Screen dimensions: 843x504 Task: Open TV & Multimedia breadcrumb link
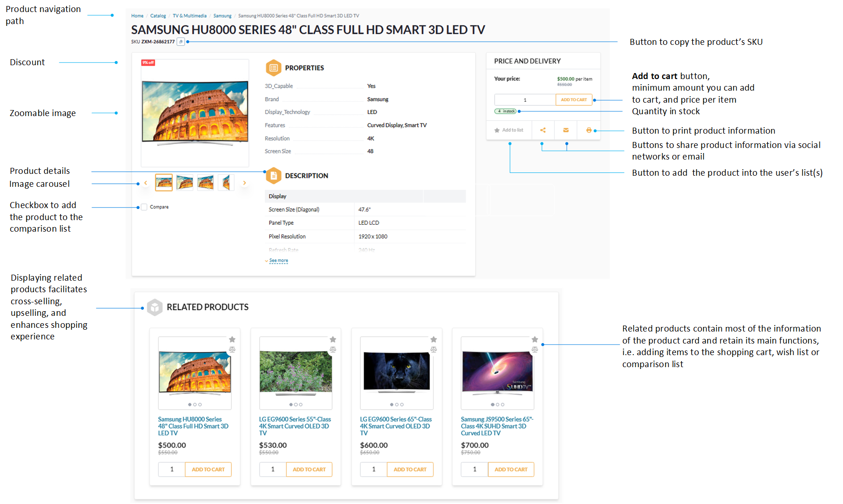(x=190, y=16)
